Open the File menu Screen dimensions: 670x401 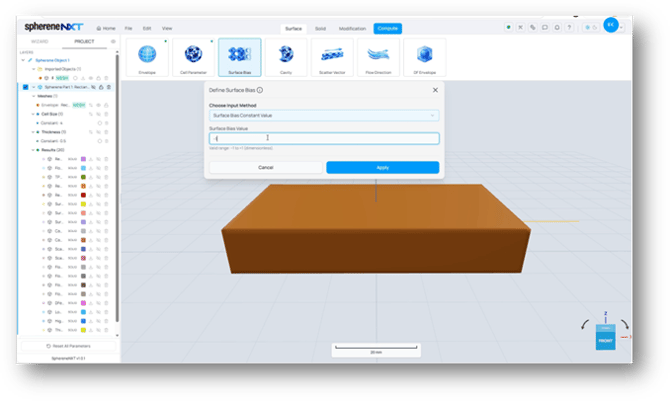[128, 28]
